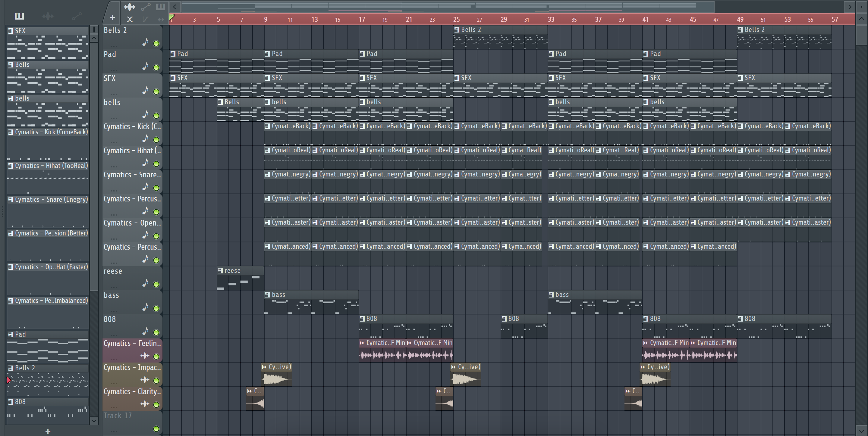Image resolution: width=868 pixels, height=436 pixels.
Task: Click piano icon of reese clip
Action: click(x=220, y=271)
